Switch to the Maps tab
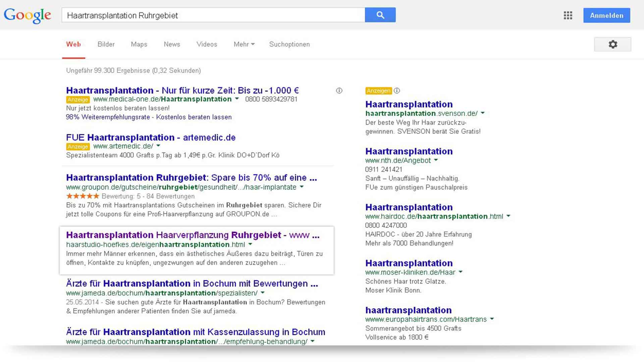 click(x=139, y=44)
